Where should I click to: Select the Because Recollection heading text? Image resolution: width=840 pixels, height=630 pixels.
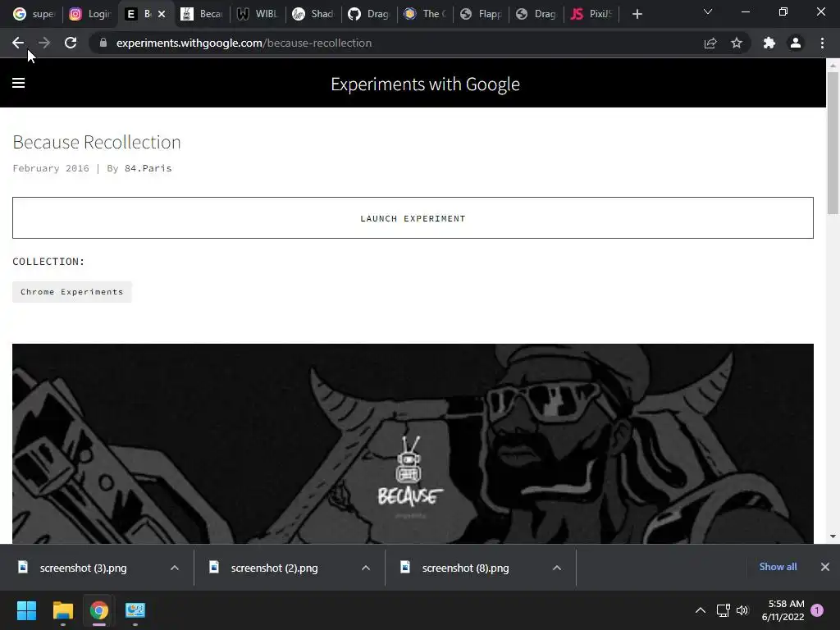click(x=97, y=142)
